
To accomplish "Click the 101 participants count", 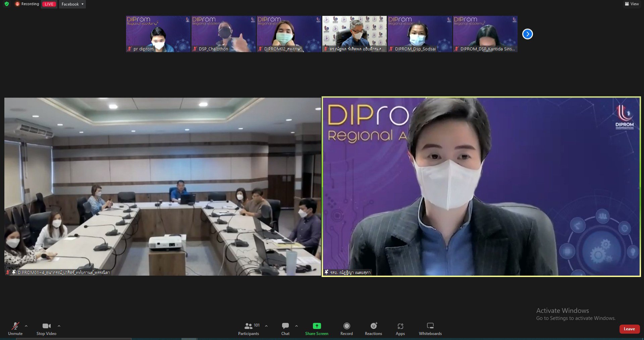I will (257, 325).
